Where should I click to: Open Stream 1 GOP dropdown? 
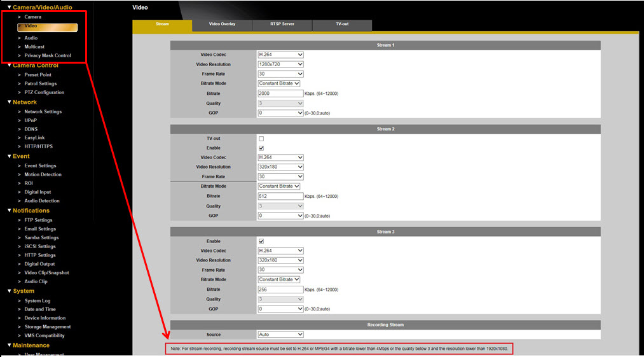coord(280,113)
